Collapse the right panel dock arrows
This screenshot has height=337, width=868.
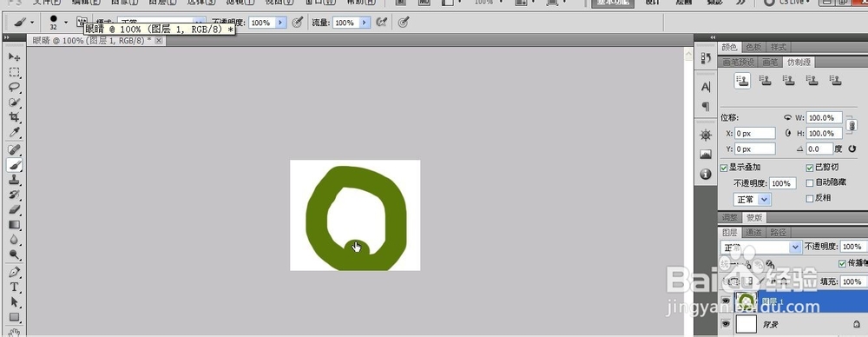click(x=713, y=37)
